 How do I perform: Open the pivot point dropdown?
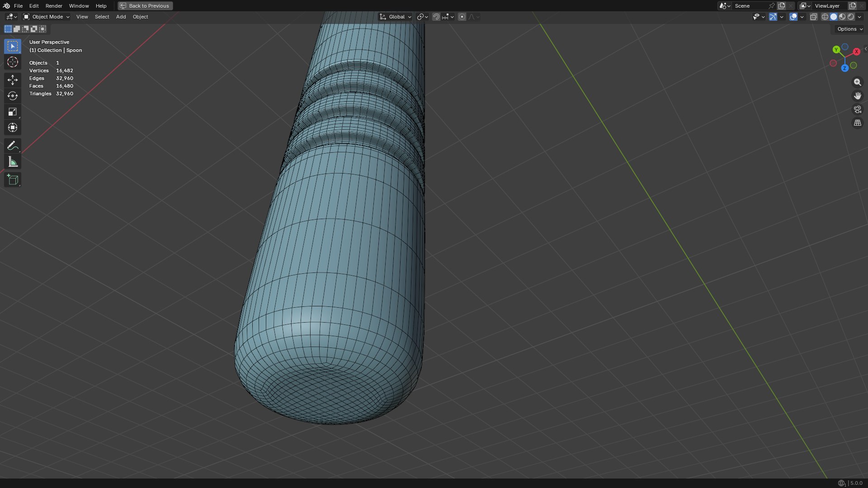422,17
